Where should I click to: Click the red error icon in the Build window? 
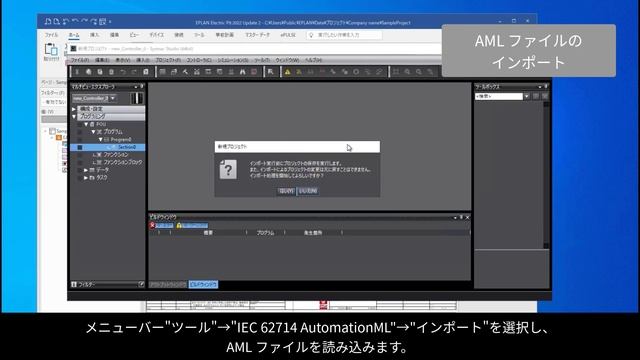point(152,225)
